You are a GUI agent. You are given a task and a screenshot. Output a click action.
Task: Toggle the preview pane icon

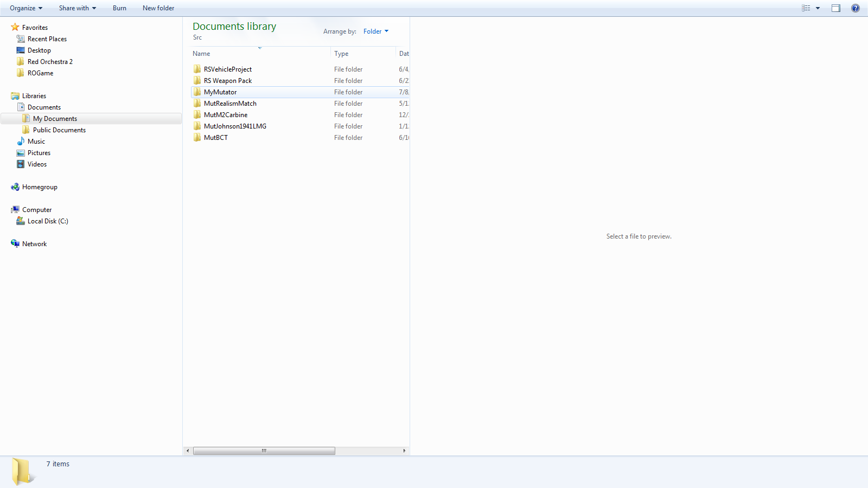tap(836, 8)
